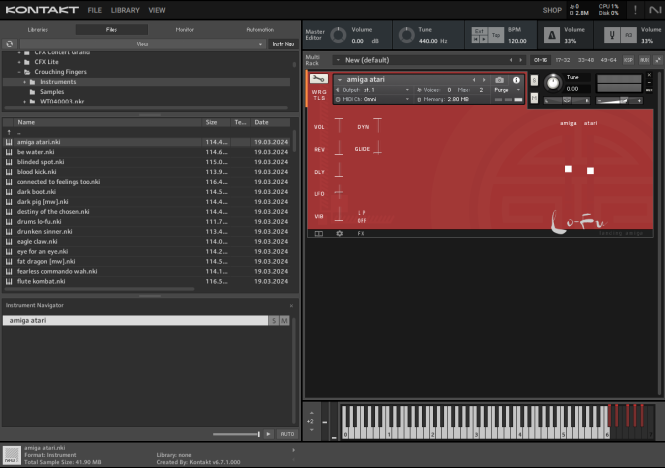Viewport: 665px width, 468px height.
Task: Click the instrument thumbnail icon in status bar
Action: [x=12, y=455]
